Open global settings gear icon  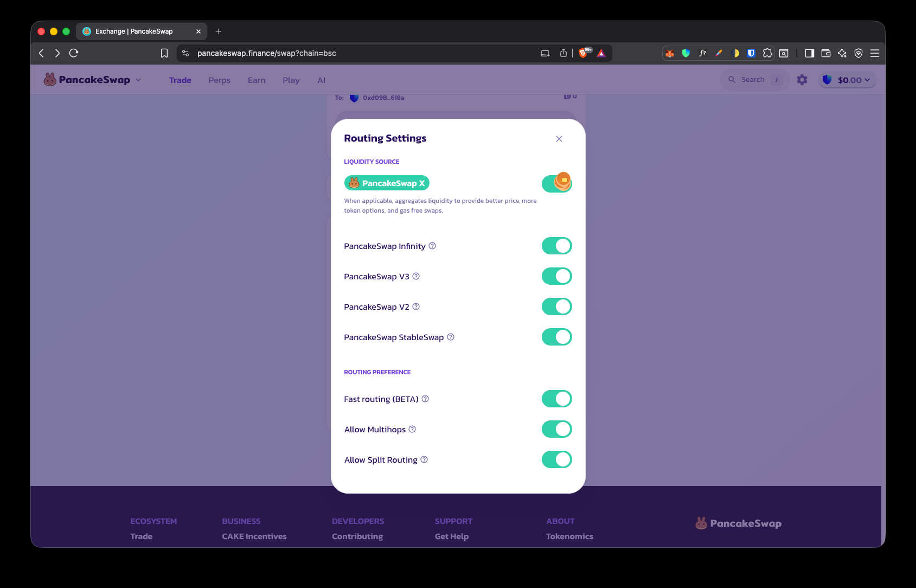tap(802, 80)
